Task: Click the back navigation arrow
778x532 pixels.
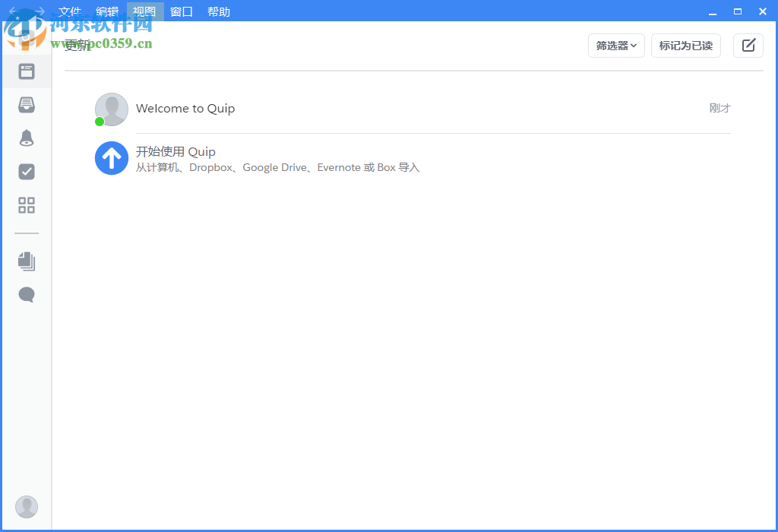Action: pos(11,11)
